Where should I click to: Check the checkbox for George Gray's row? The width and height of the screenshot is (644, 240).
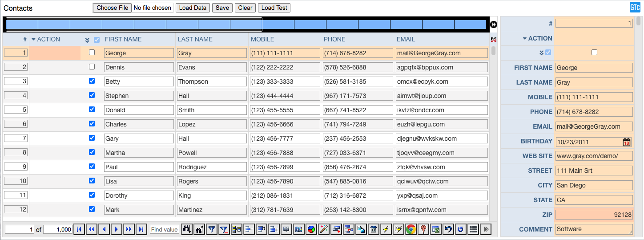[x=92, y=53]
